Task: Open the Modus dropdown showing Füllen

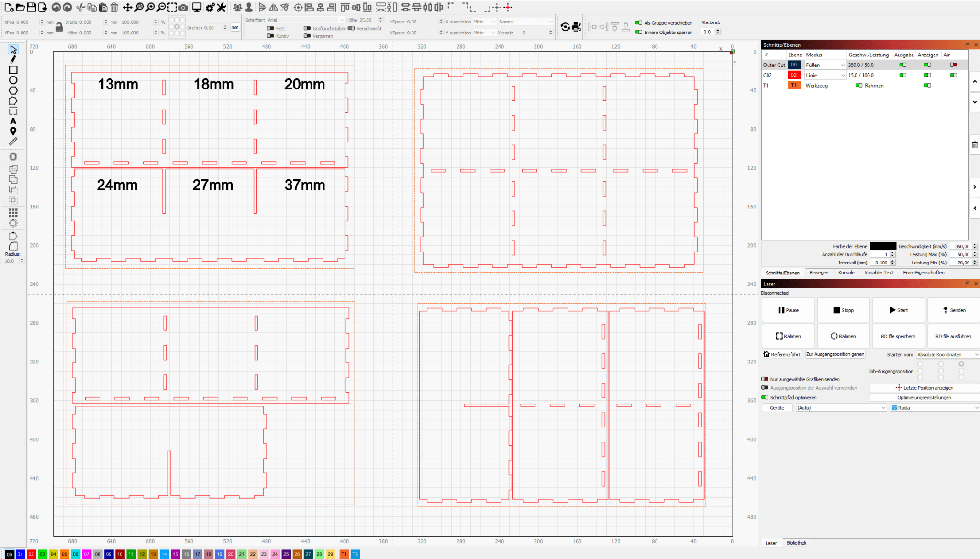Action: pos(824,65)
